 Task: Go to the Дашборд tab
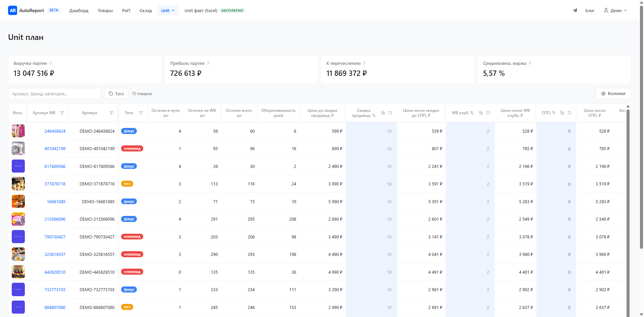pyautogui.click(x=79, y=10)
